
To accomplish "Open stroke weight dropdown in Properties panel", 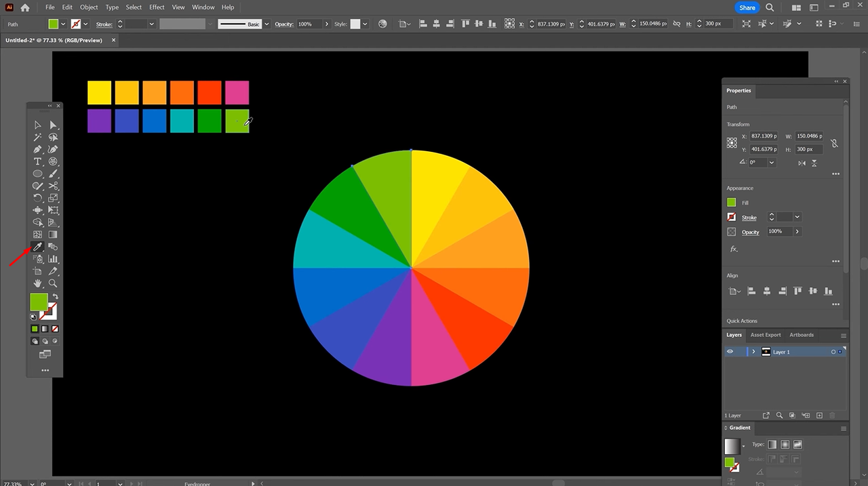I will pos(797,217).
